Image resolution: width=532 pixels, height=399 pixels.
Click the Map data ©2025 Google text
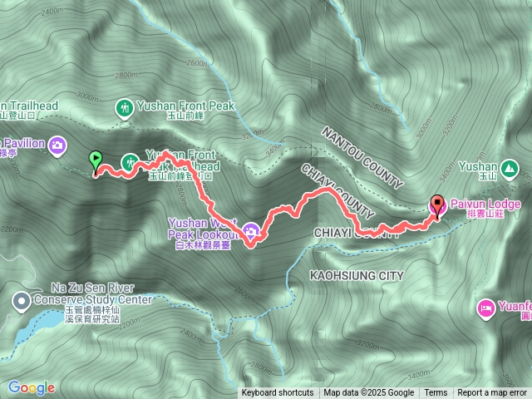click(x=369, y=393)
